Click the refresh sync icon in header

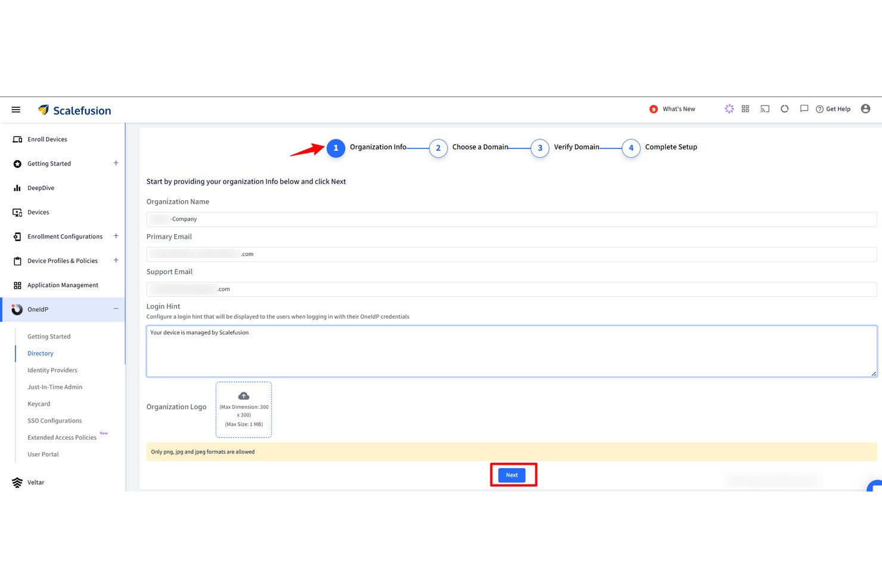(784, 109)
